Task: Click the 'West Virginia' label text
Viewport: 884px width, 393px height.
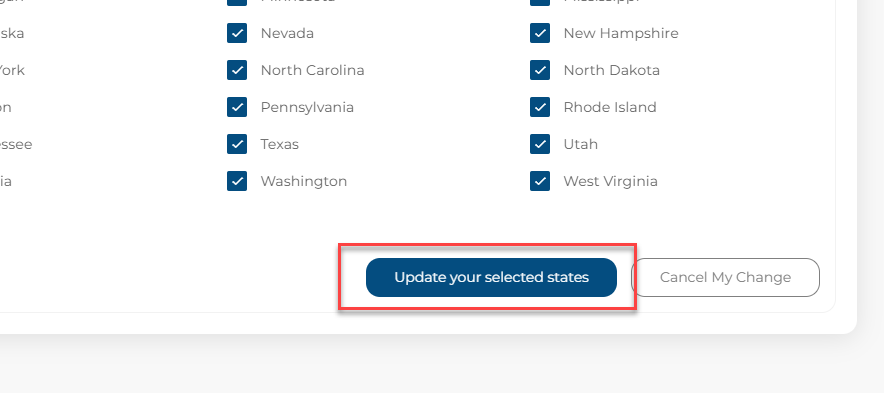Action: (611, 181)
